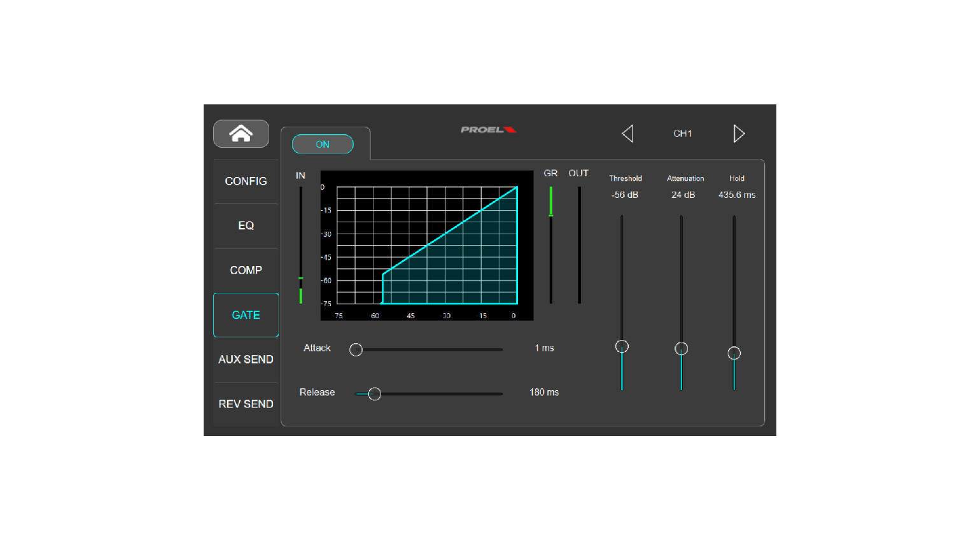Select the GATE tab
This screenshot has height=541, width=980.
(246, 315)
